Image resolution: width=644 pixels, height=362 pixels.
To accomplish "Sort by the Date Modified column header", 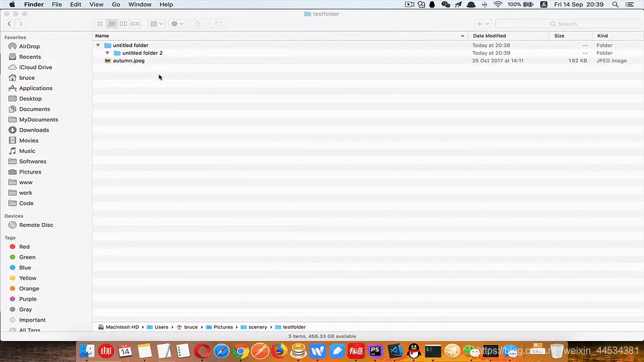I will click(x=509, y=36).
